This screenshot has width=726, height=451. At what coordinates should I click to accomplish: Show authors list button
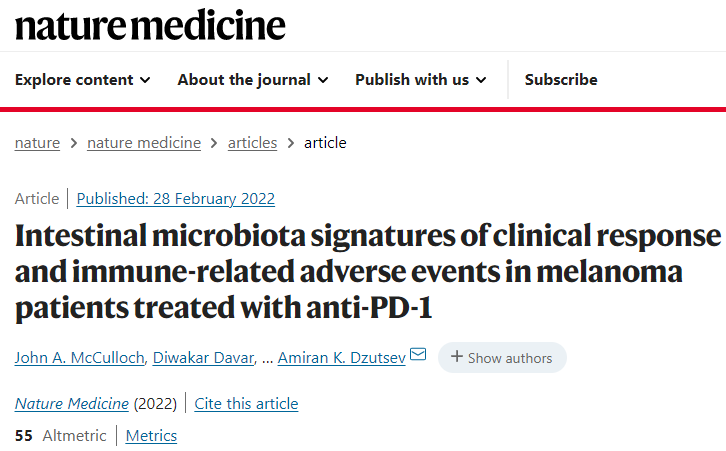(x=502, y=357)
